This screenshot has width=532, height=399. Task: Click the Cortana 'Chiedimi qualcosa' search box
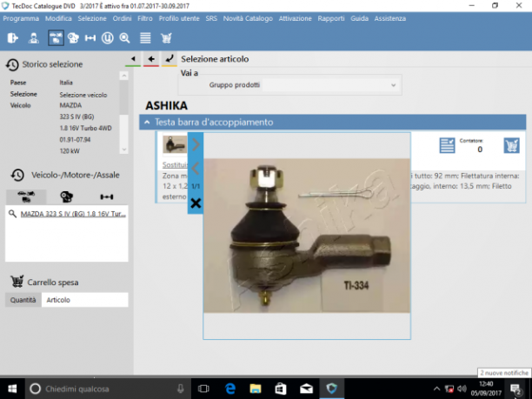[x=108, y=389]
